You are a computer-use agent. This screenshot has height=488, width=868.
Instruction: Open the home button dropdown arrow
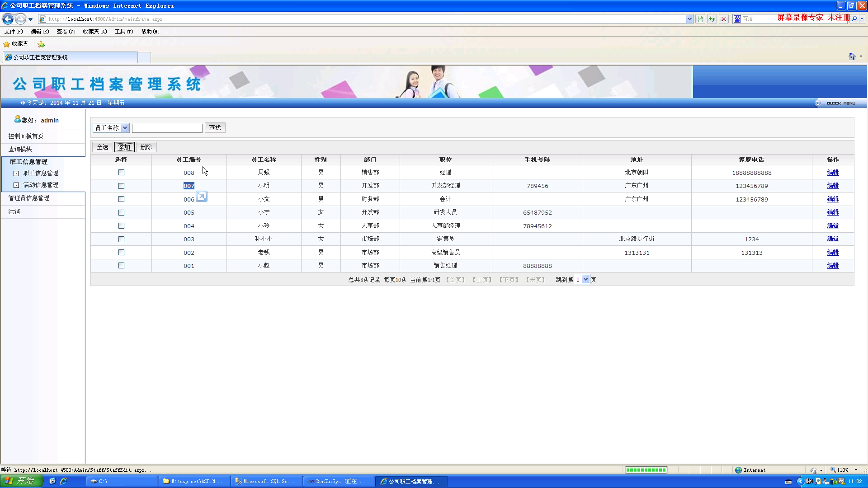861,56
